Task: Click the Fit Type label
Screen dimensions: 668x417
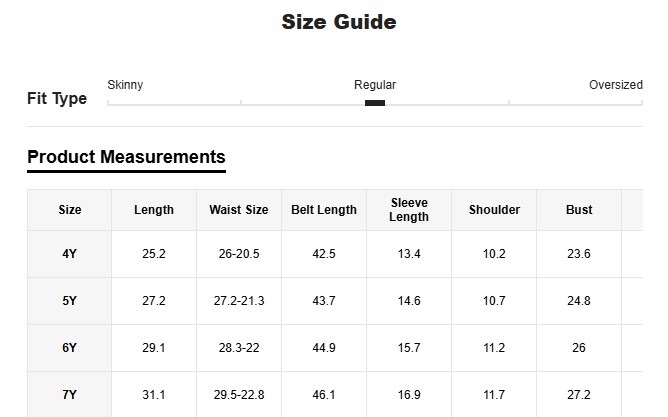Action: point(57,99)
